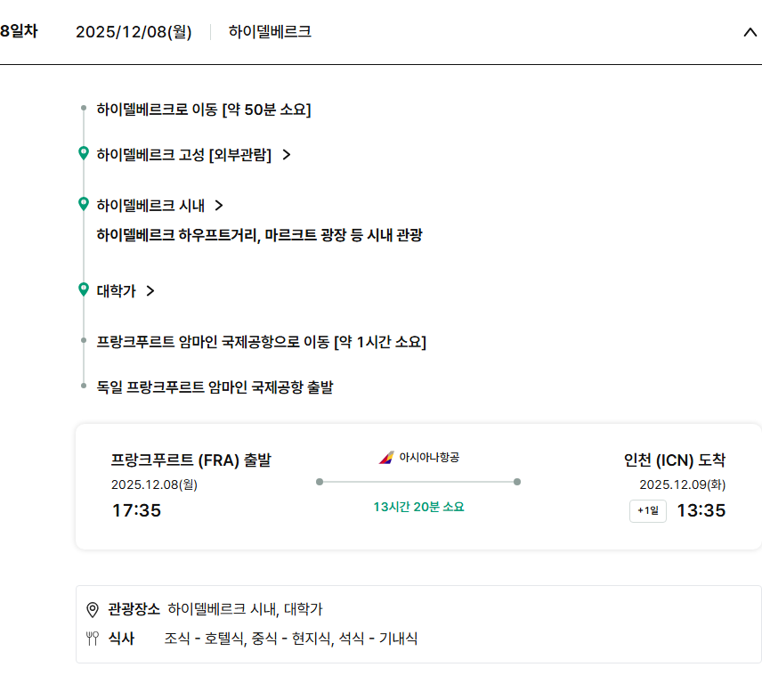This screenshot has width=762, height=700.
Task: Collapse the 8일차 itinerary section
Action: pyautogui.click(x=750, y=32)
